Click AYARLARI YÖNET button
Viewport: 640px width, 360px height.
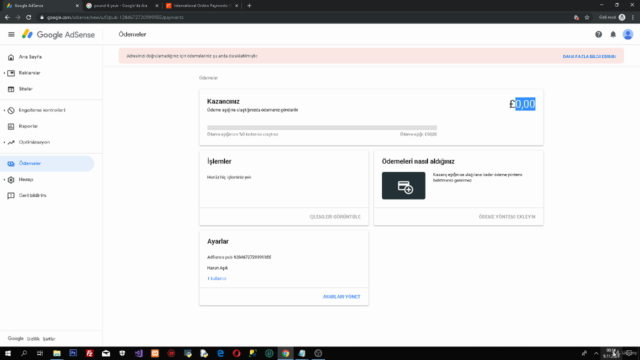coord(342,297)
